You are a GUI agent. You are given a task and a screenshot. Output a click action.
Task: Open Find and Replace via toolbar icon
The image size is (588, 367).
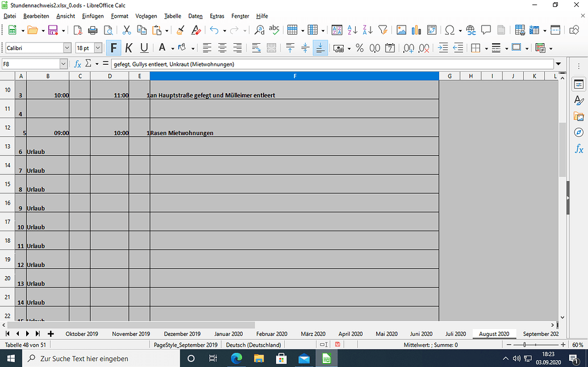(x=258, y=30)
